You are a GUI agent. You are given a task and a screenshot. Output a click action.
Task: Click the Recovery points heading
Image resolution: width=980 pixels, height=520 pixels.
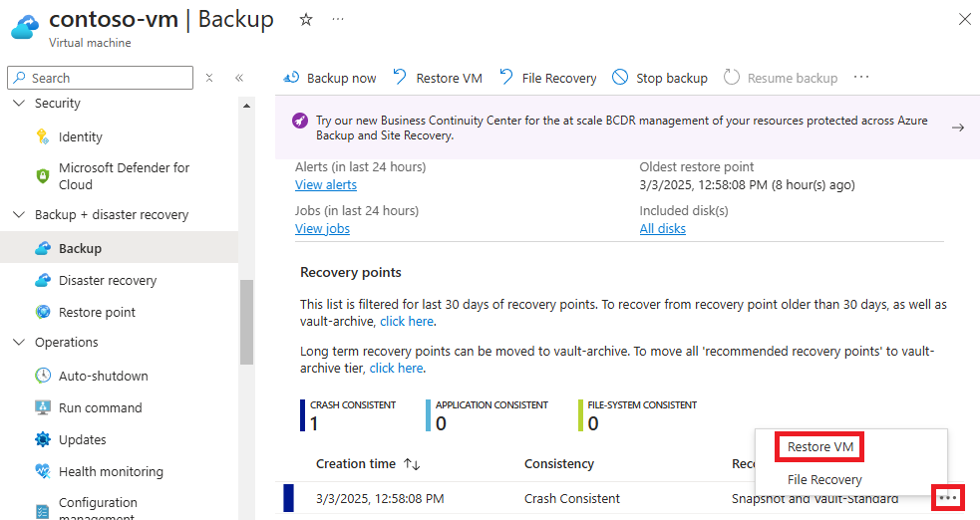pyautogui.click(x=351, y=272)
